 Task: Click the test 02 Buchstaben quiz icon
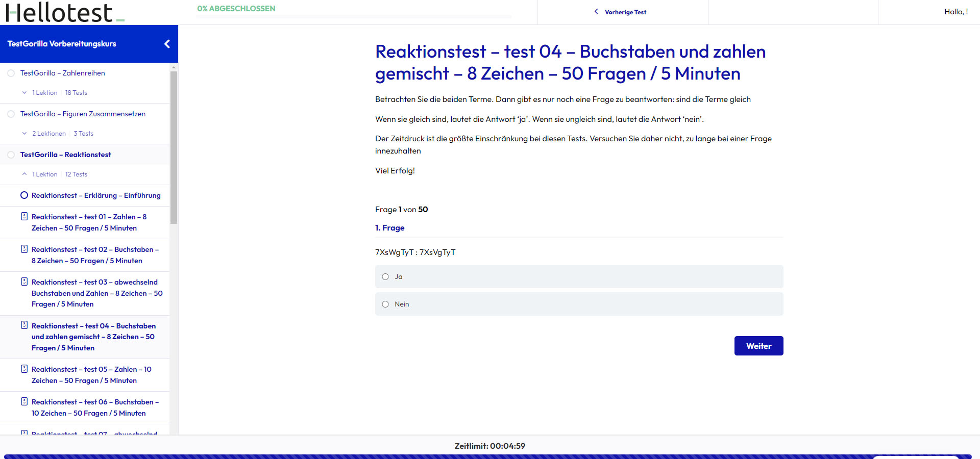[24, 249]
